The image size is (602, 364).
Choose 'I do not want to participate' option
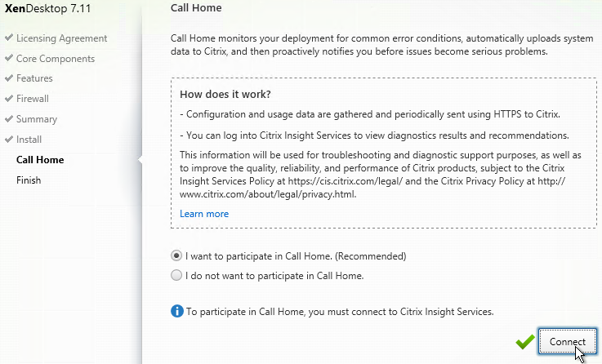pos(176,275)
